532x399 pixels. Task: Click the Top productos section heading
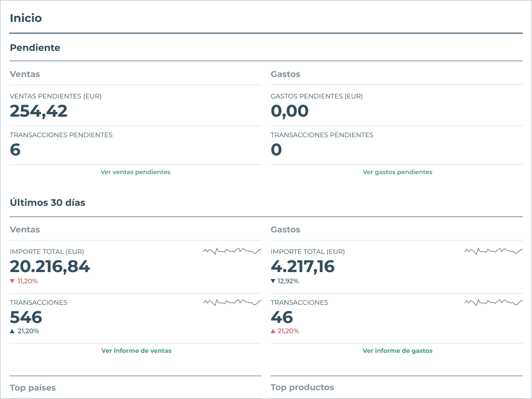302,387
